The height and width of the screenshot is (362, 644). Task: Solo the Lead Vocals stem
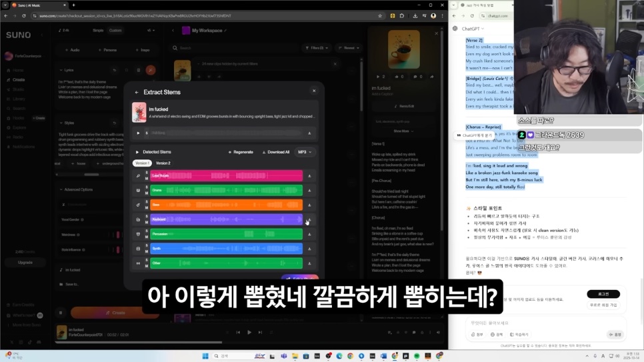(x=146, y=173)
